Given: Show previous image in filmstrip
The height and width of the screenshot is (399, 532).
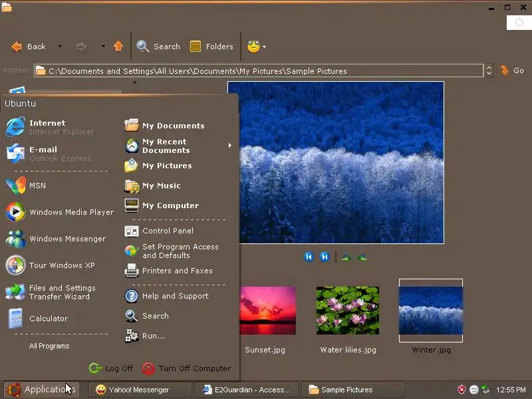Looking at the screenshot, I should tap(309, 257).
